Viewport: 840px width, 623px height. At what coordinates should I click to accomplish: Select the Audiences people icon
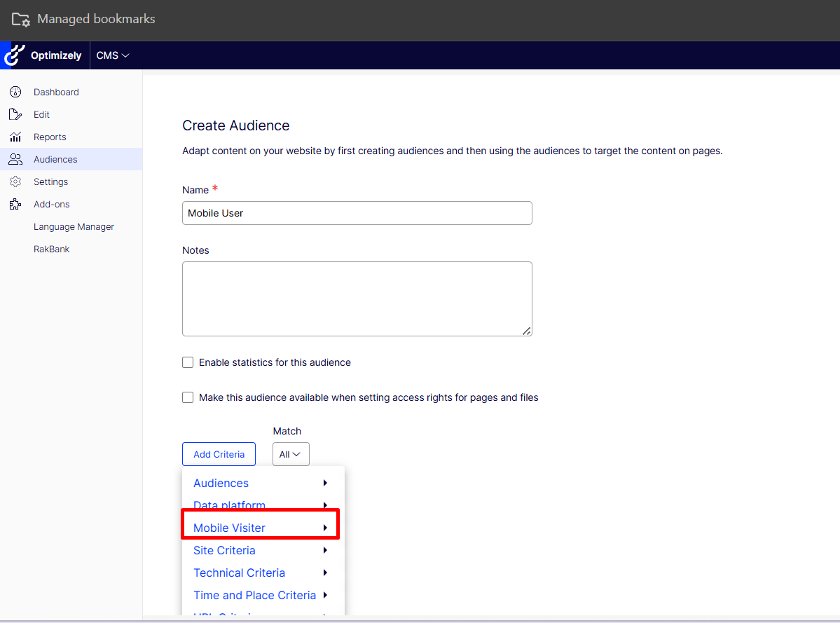click(x=15, y=159)
